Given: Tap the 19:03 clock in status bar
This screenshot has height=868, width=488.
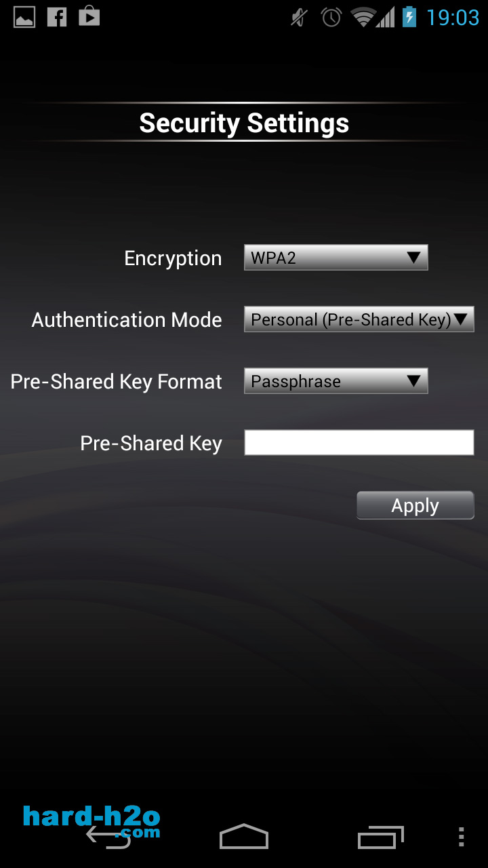Looking at the screenshot, I should tap(453, 17).
